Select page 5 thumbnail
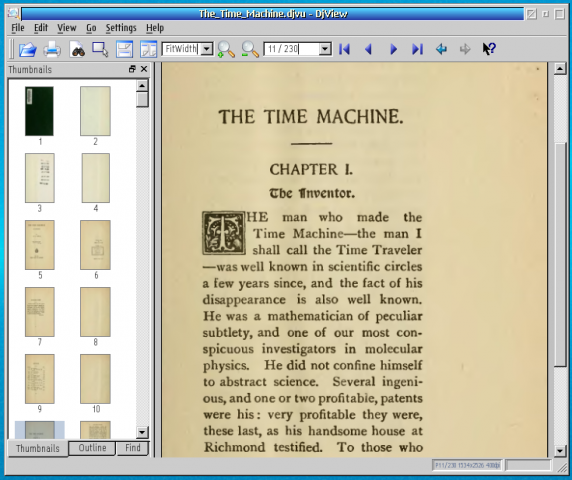 pos(39,245)
